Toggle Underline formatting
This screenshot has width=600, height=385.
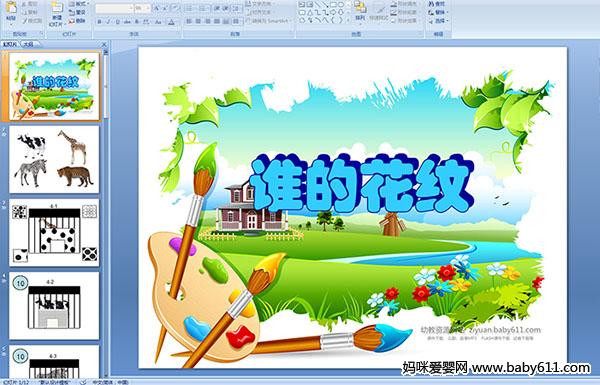(117, 22)
